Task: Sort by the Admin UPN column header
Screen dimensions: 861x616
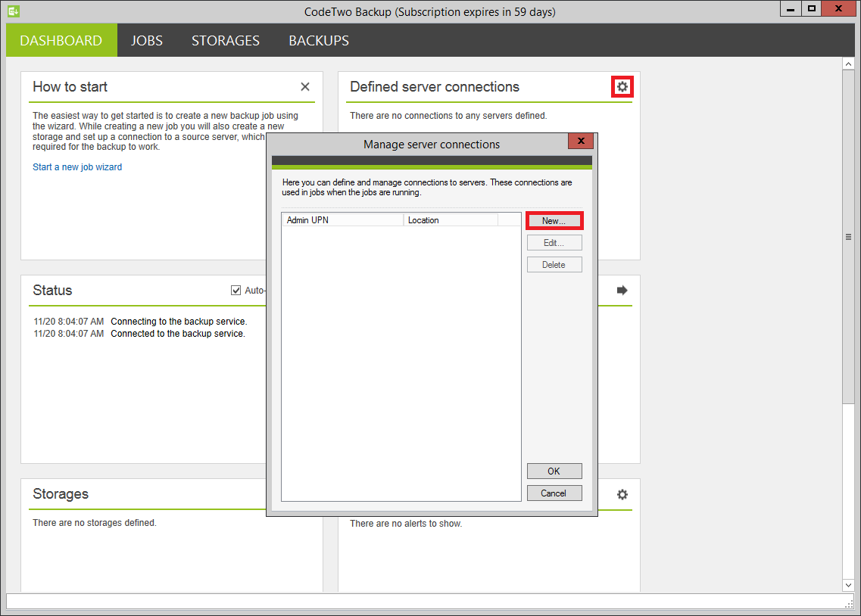Action: (342, 220)
